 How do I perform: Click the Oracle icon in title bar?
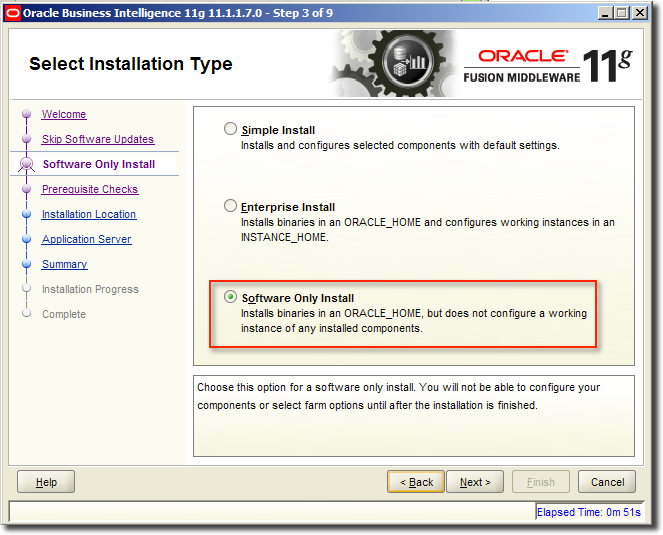pyautogui.click(x=13, y=13)
